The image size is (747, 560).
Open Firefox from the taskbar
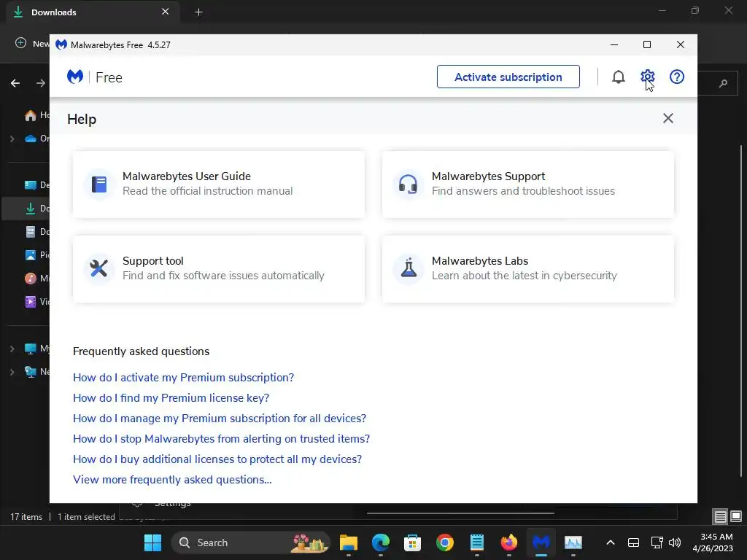(508, 542)
